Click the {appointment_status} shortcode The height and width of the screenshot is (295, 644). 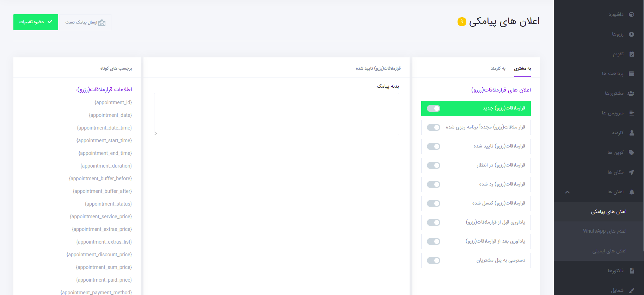[108, 204]
